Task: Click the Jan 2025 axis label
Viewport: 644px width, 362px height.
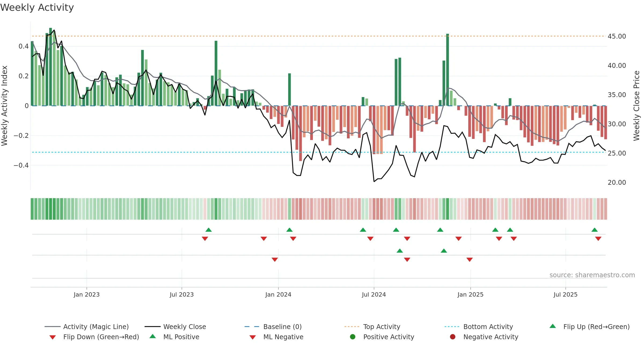Action: click(470, 295)
